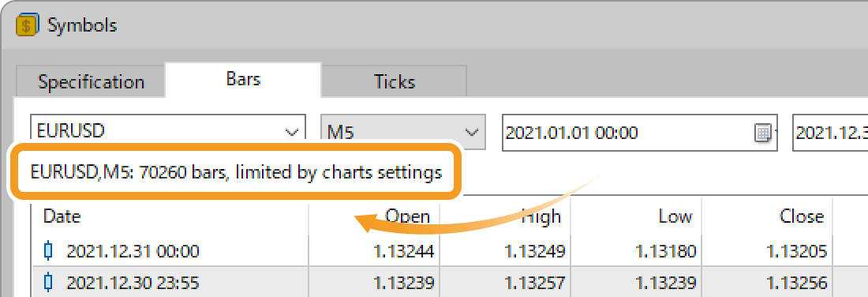The image size is (868, 297).
Task: Sort by the Close column header
Action: [767, 216]
